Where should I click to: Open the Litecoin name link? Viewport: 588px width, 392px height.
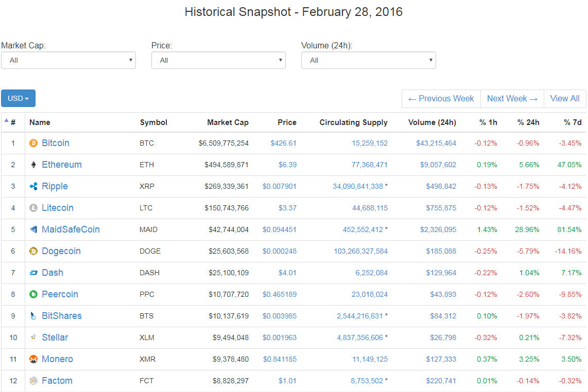coord(57,208)
